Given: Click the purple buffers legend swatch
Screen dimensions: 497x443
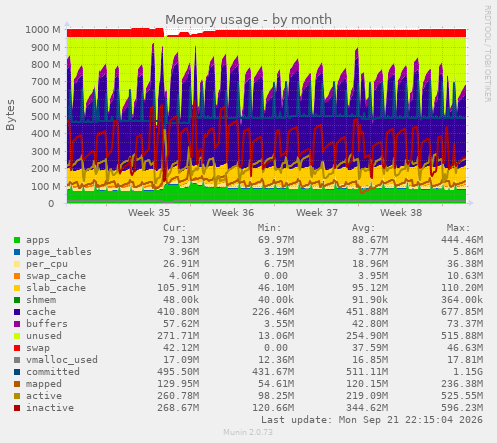Looking at the screenshot, I should pyautogui.click(x=17, y=324).
